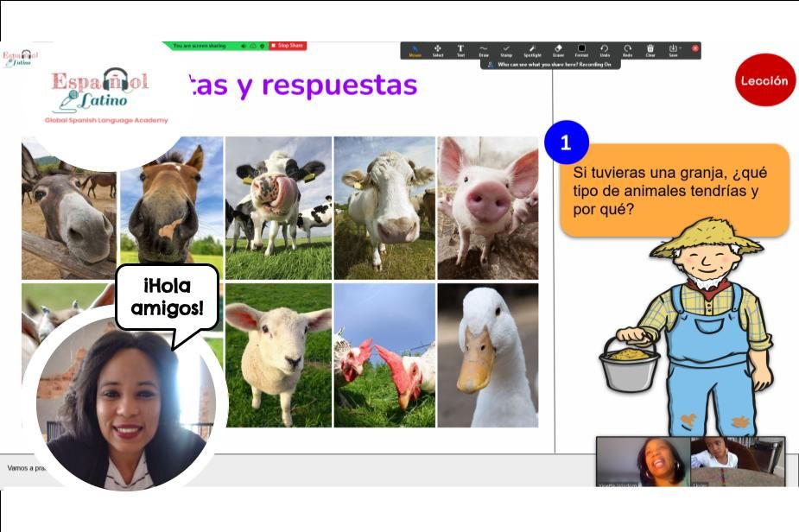
Task: Select the white duck photo
Action: pos(487,355)
